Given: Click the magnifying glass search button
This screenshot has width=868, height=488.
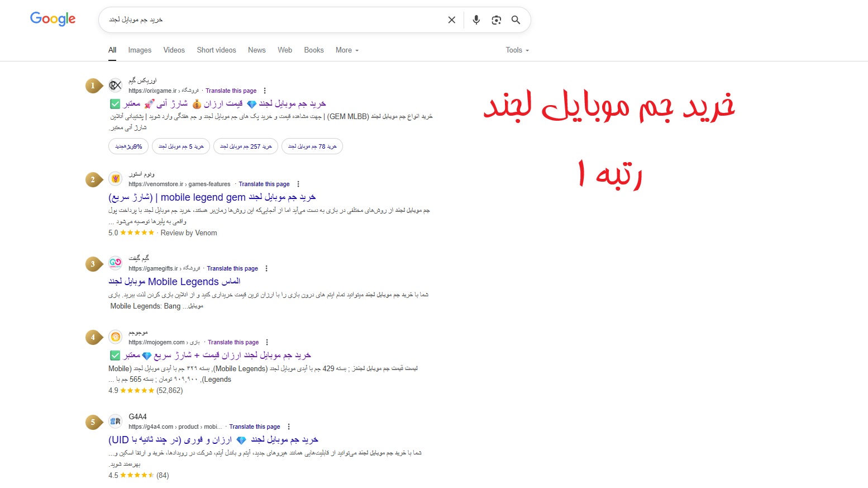Looking at the screenshot, I should tap(516, 20).
